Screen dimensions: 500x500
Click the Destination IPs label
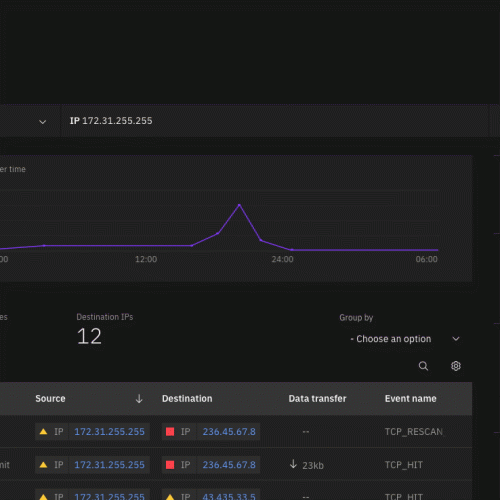click(105, 317)
